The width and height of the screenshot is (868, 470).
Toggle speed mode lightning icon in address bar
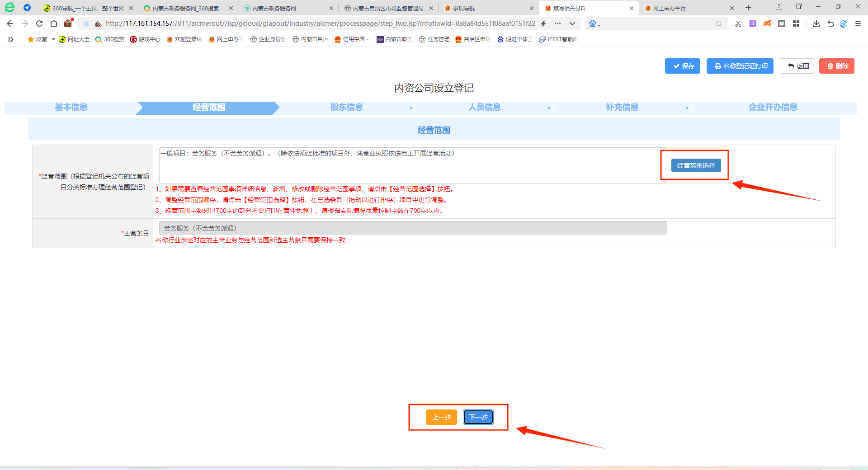pos(543,23)
